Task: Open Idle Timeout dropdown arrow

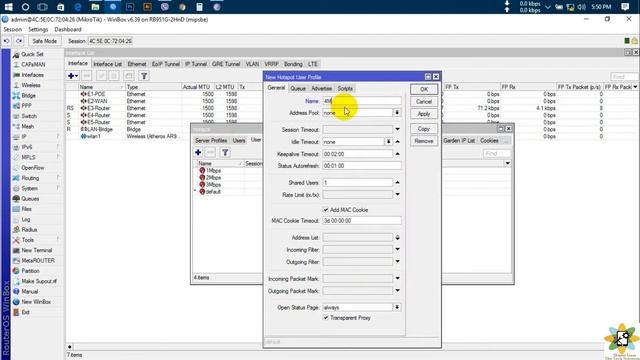Action: (x=389, y=142)
